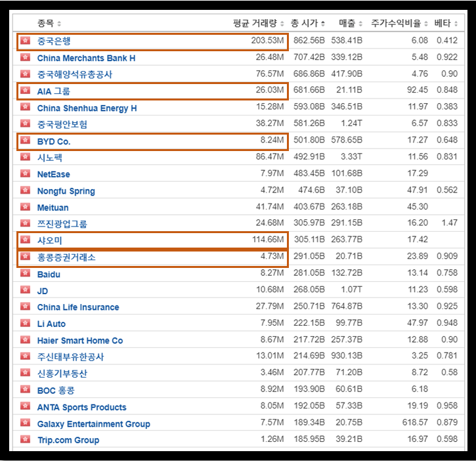Viewport: 476px width, 461px height.
Task: Open the Meituan stock link
Action: (53, 208)
